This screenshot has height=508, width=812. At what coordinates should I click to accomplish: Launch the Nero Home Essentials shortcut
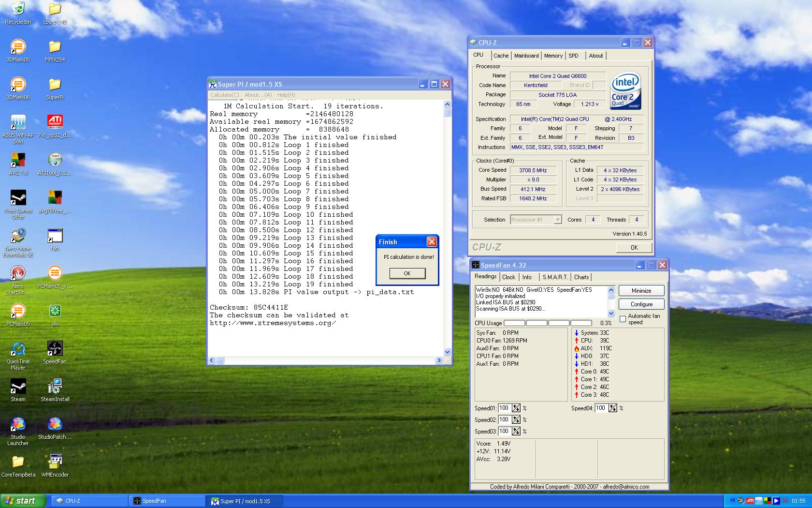[18, 236]
